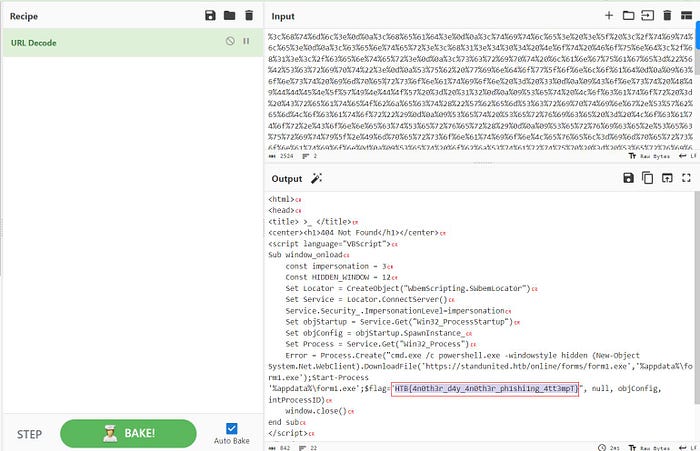Viewport: 700px width, 451px height.
Task: Save the current recipe
Action: pyautogui.click(x=210, y=16)
